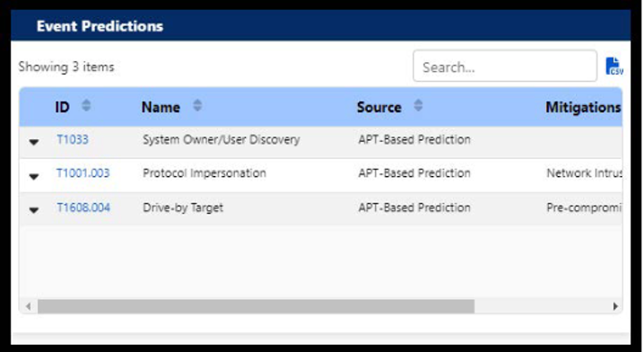This screenshot has width=644, height=352.
Task: Select the Name column header
Action: [161, 108]
